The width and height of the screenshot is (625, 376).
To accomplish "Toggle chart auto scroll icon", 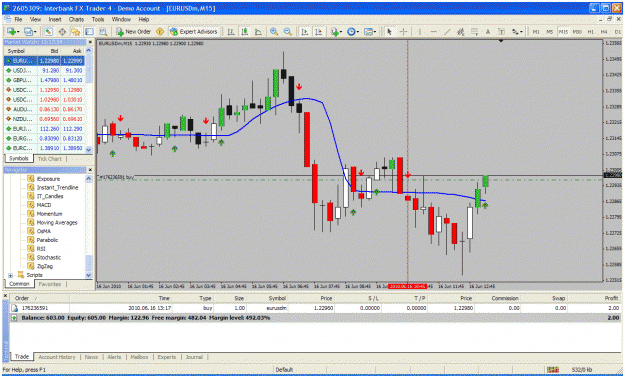I will (x=305, y=31).
